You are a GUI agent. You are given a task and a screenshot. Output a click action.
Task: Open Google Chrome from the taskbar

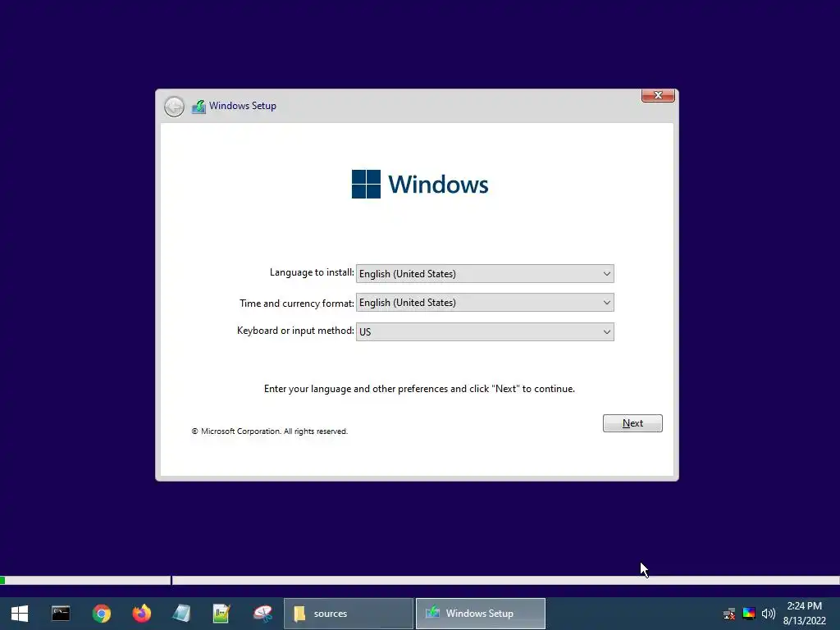101,614
